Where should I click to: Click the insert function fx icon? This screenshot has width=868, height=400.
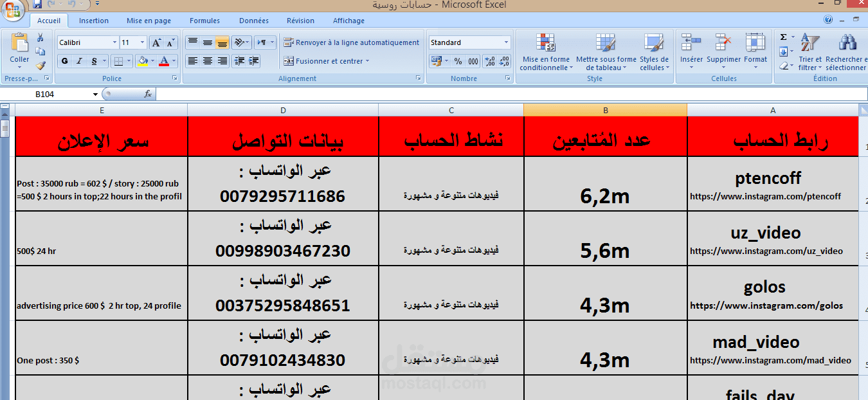click(x=148, y=94)
